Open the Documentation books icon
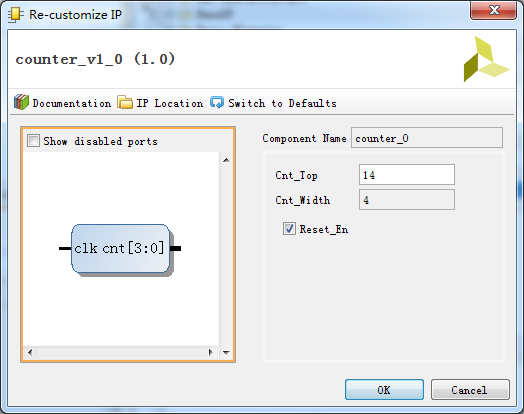 pos(21,102)
